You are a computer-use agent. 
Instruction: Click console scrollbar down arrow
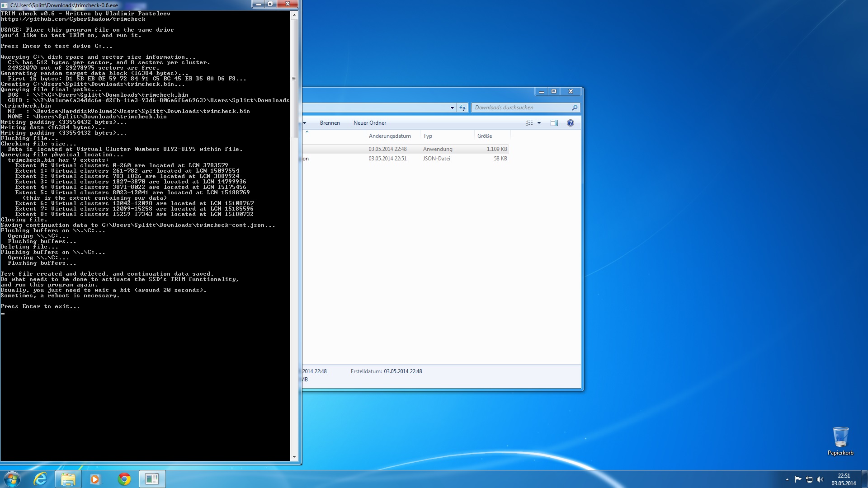(294, 457)
